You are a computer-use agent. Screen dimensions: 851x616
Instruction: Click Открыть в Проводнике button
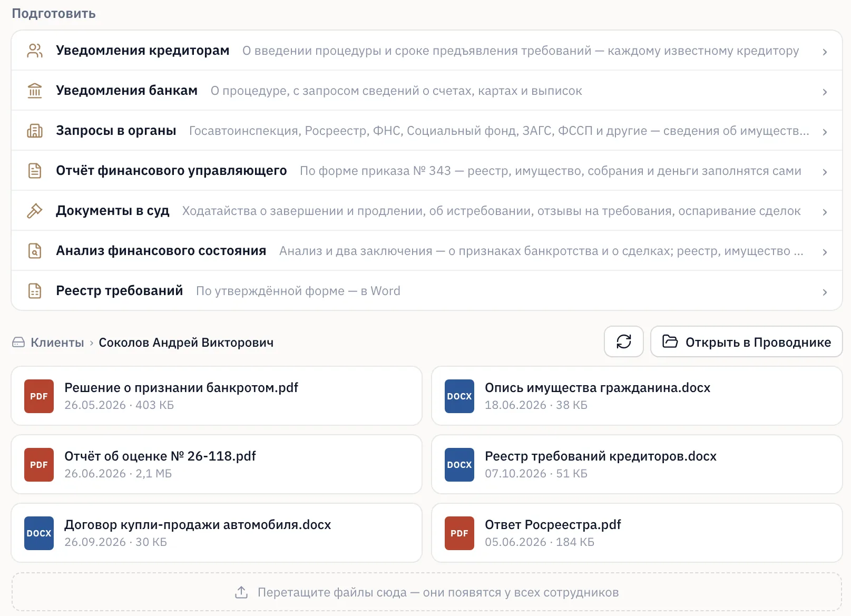point(747,341)
